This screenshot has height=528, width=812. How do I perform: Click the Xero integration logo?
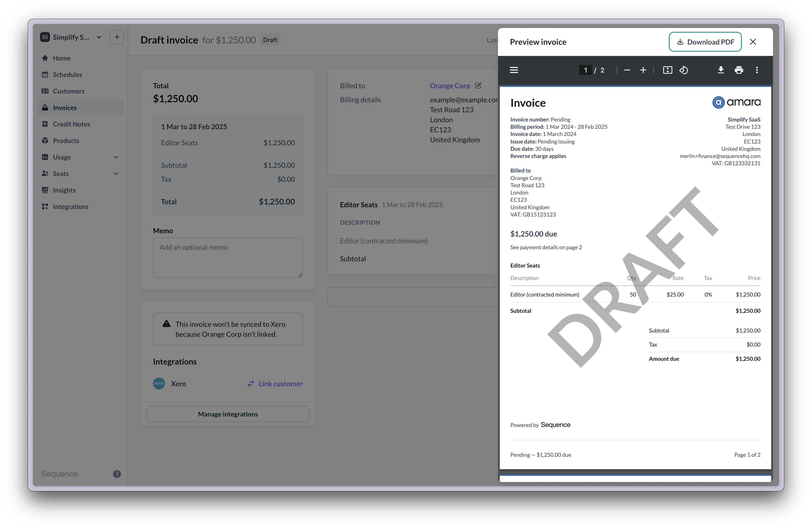(x=159, y=383)
